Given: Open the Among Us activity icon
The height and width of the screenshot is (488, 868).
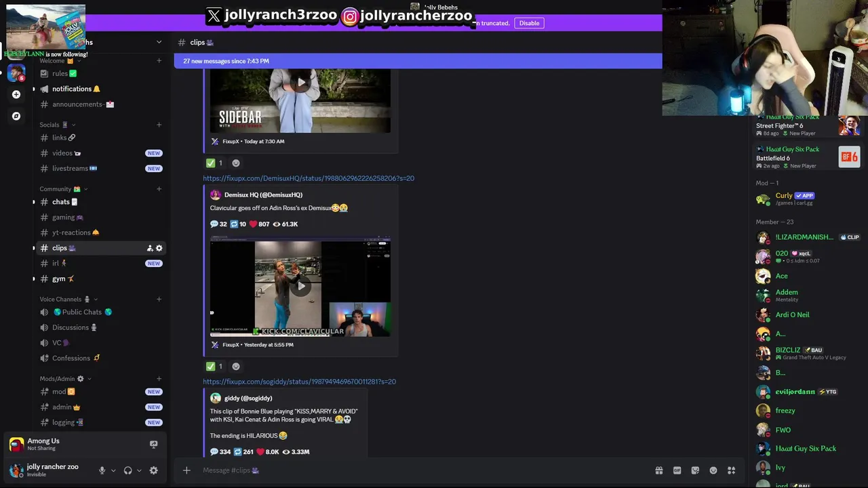Looking at the screenshot, I should [x=16, y=445].
